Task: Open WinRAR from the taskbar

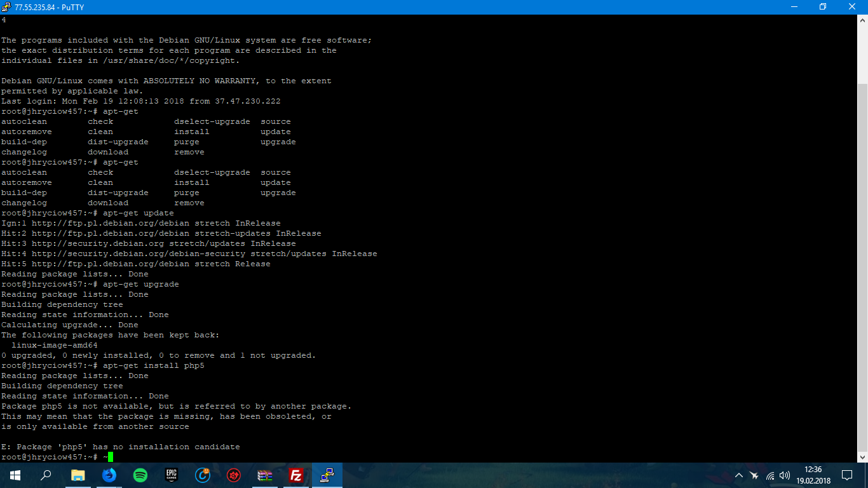Action: point(265,475)
